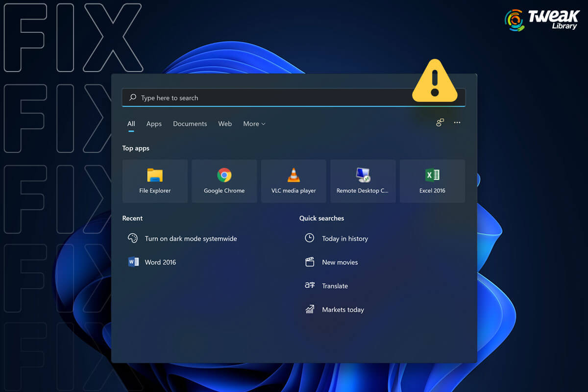Click the search magnifier icon
588x392 pixels.
click(x=131, y=97)
